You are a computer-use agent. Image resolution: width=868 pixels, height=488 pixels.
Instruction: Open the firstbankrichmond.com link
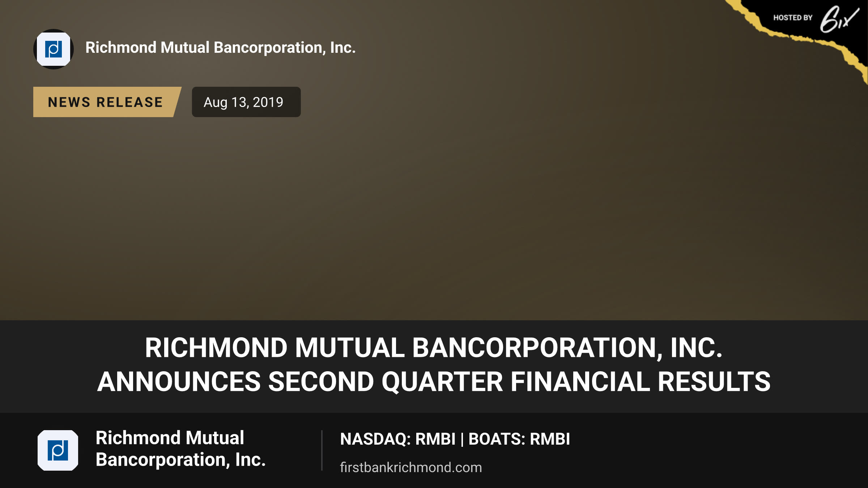pyautogui.click(x=411, y=467)
